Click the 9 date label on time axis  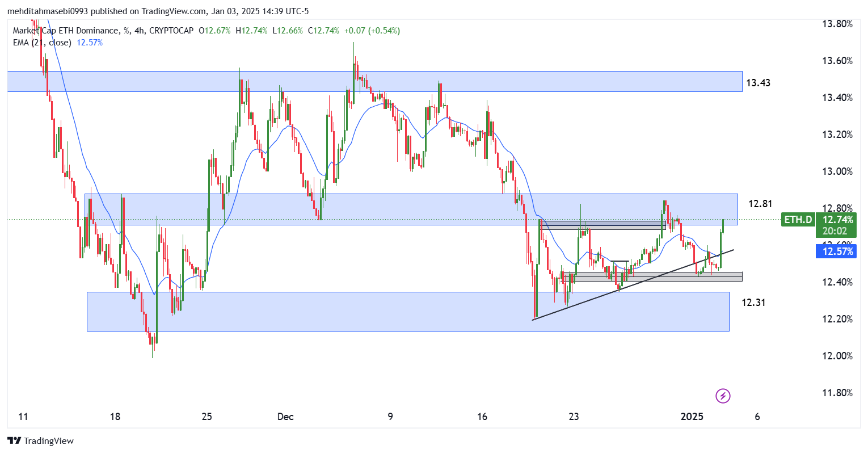coord(390,417)
